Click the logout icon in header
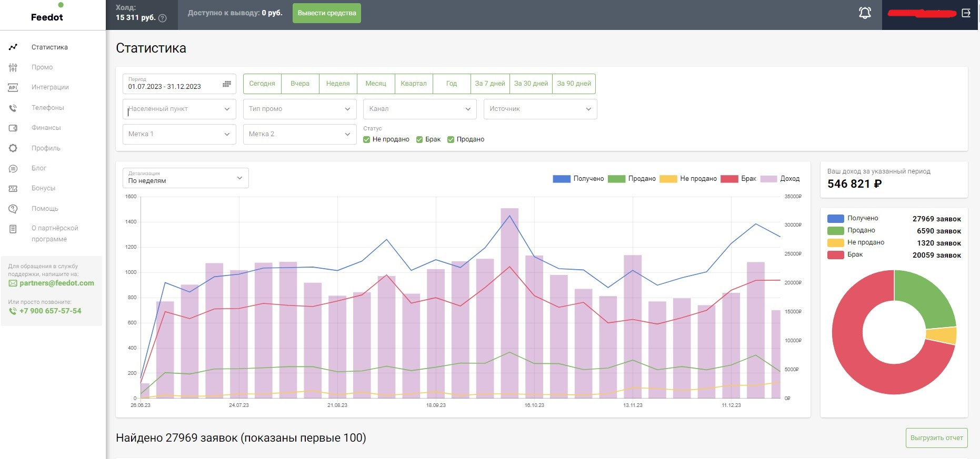The image size is (980, 459). [x=966, y=13]
